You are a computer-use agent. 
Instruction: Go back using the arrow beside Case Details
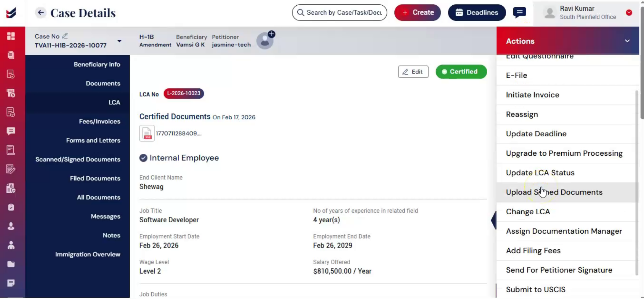[x=41, y=13]
